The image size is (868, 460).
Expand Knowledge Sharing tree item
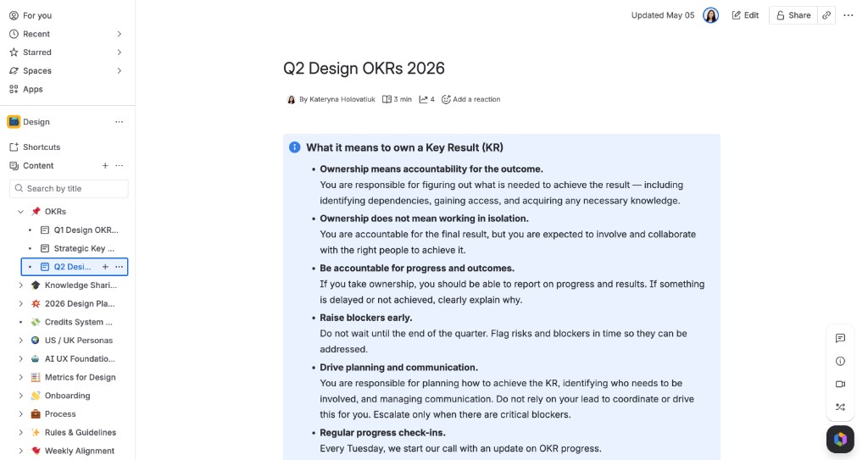point(20,285)
